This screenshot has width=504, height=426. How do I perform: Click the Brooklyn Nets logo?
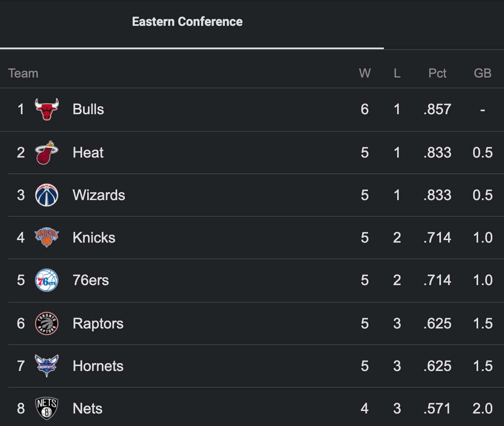pyautogui.click(x=47, y=408)
